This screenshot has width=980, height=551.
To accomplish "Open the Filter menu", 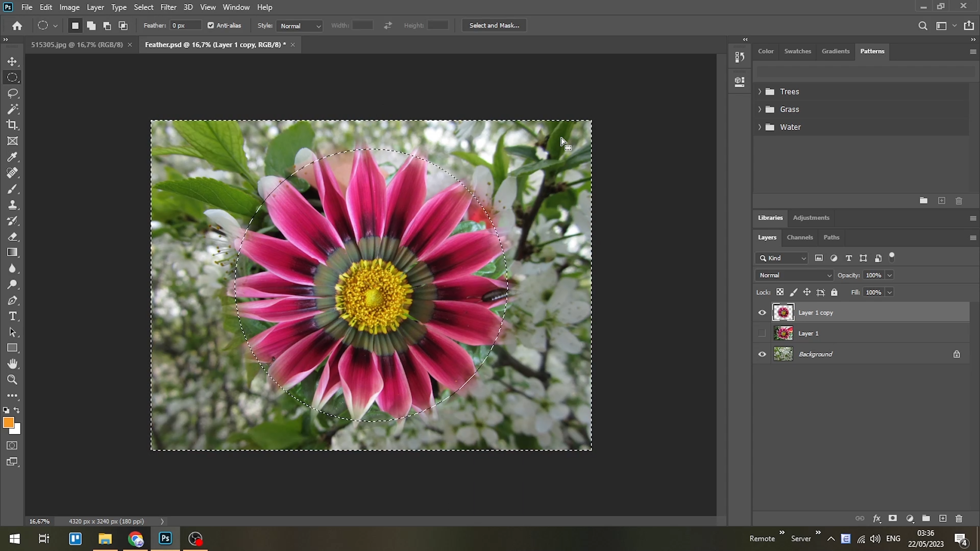I will [168, 7].
